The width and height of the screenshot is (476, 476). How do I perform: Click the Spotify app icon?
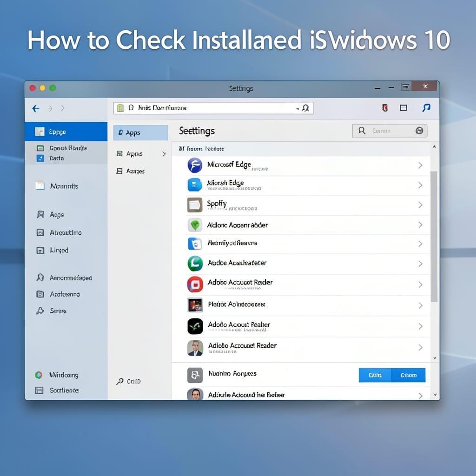(195, 205)
